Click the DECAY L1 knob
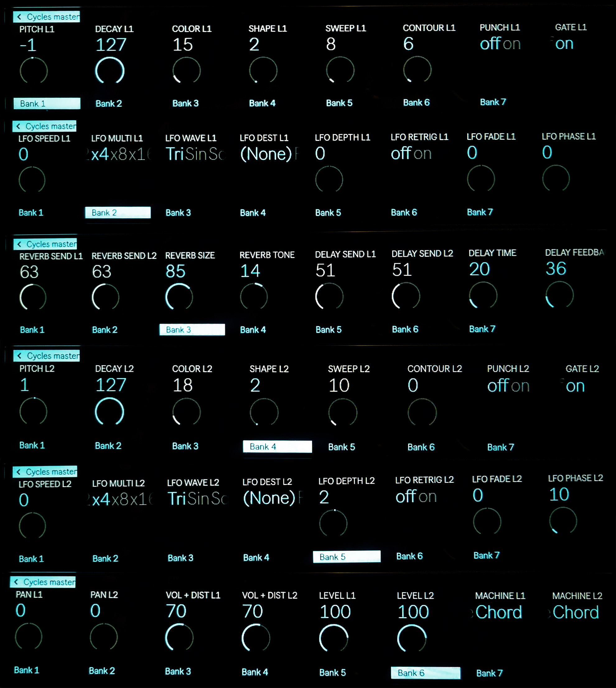This screenshot has width=616, height=688. point(110,70)
